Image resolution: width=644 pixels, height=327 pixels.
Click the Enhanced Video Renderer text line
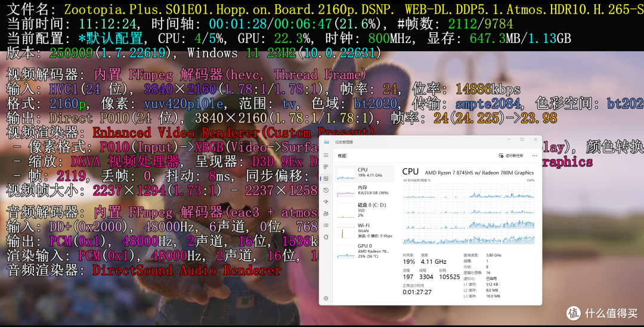click(x=233, y=132)
